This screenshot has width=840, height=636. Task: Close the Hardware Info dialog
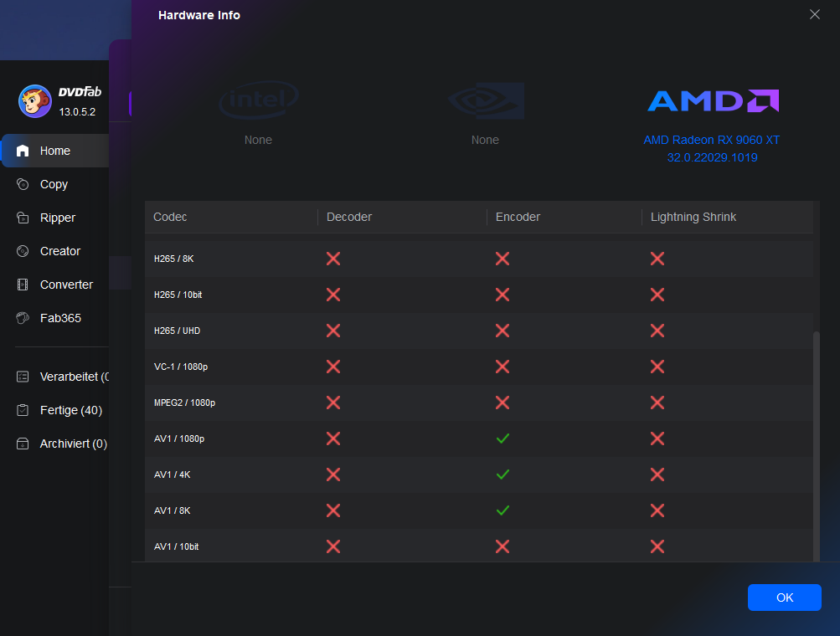814,14
